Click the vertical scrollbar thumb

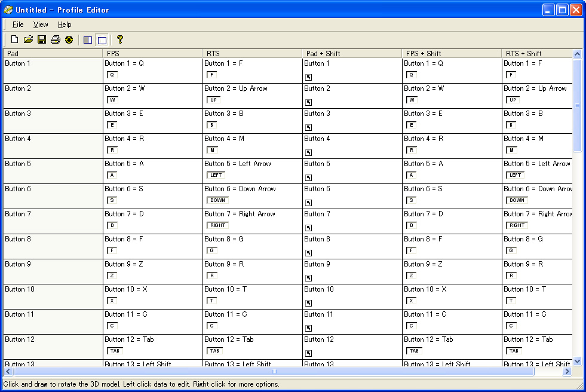578,105
